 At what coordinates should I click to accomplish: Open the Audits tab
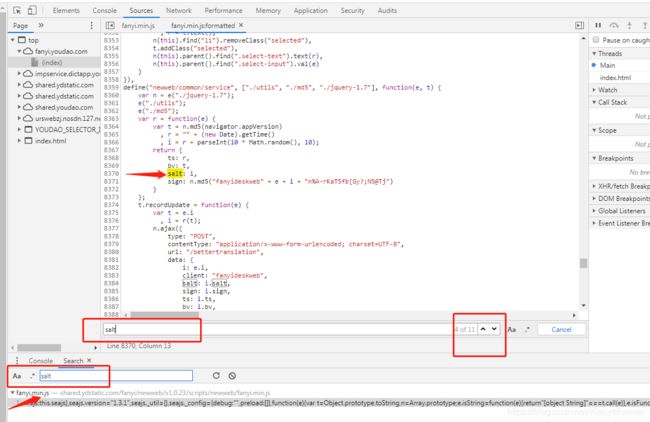pyautogui.click(x=387, y=11)
